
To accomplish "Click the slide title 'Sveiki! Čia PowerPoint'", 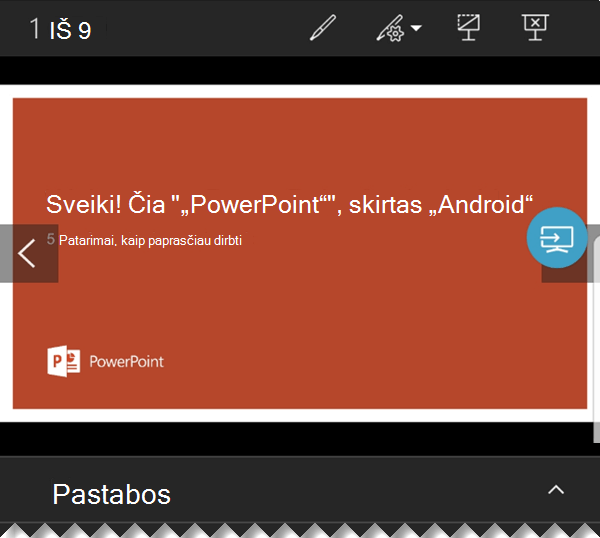I will pos(289,204).
